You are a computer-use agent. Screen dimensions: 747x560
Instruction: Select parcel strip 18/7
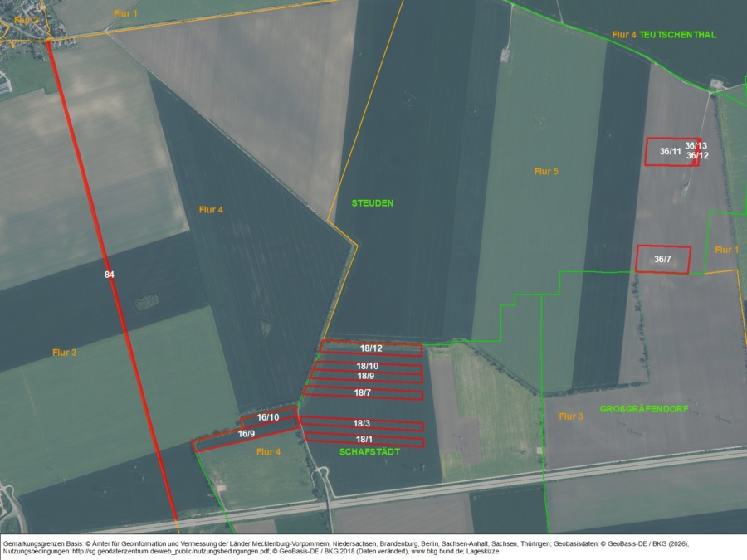[364, 392]
